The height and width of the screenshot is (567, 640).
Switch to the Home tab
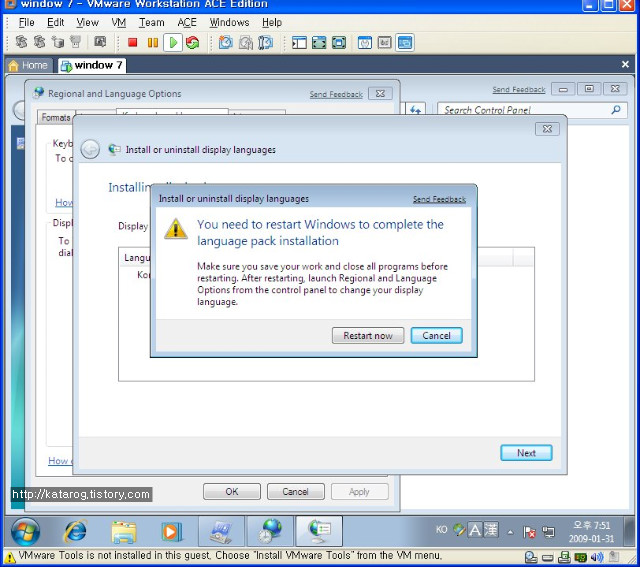click(28, 65)
